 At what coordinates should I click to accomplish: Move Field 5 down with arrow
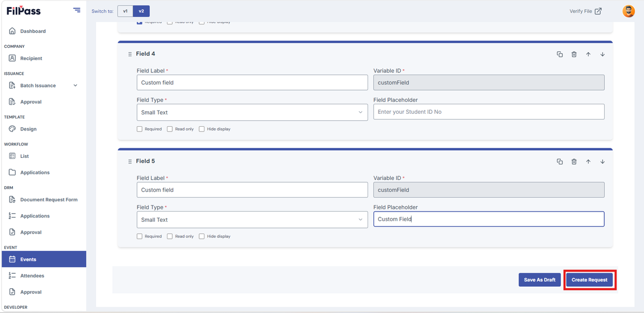tap(603, 162)
